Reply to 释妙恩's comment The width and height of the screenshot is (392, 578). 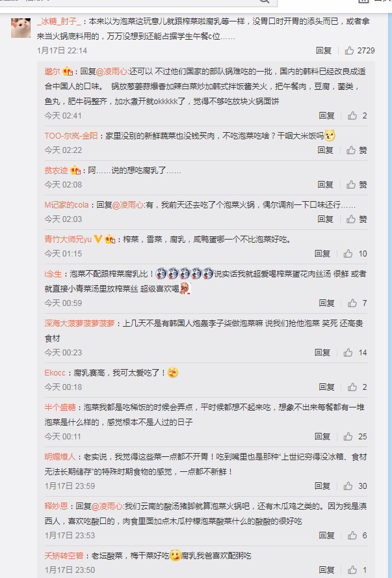click(326, 535)
